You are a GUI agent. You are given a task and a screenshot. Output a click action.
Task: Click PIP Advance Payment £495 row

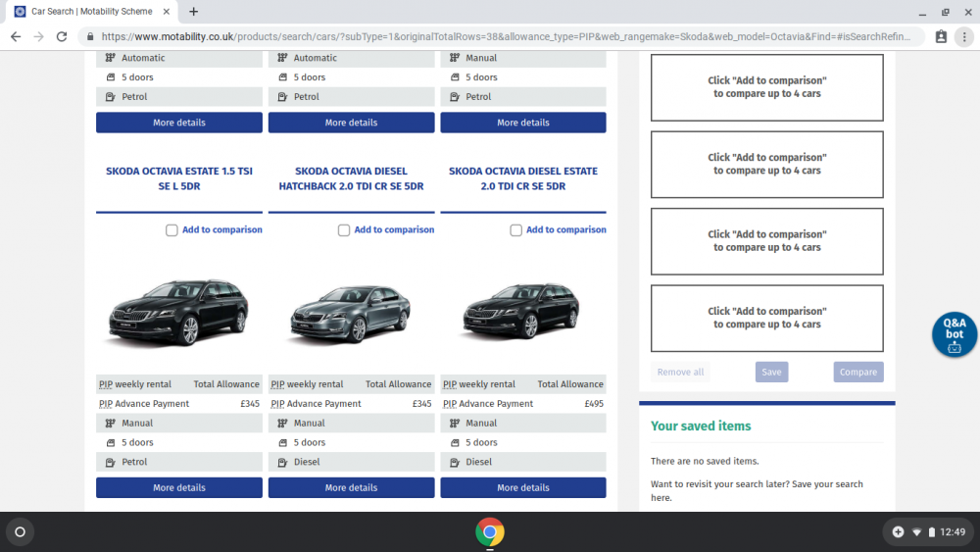point(523,404)
